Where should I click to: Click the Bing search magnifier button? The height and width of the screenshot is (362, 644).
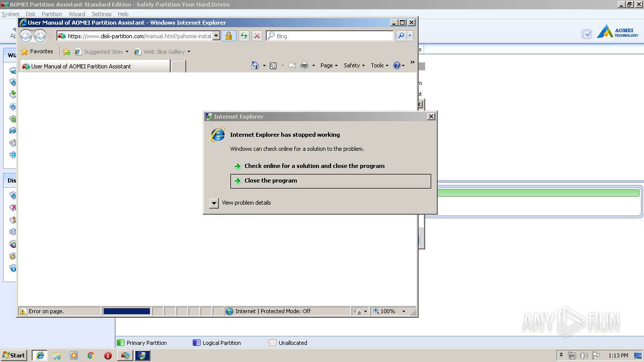pyautogui.click(x=400, y=36)
